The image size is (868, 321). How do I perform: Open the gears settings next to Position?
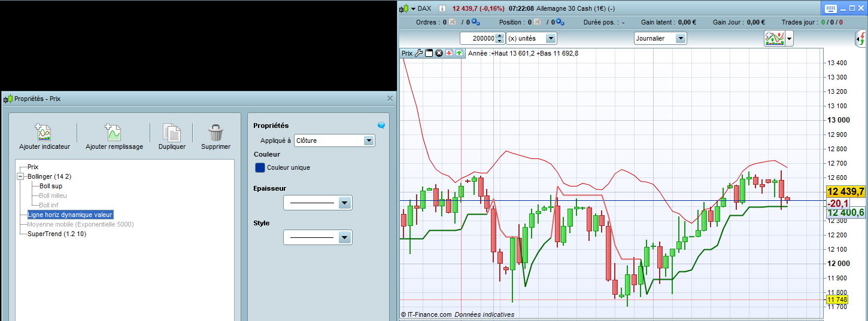560,22
